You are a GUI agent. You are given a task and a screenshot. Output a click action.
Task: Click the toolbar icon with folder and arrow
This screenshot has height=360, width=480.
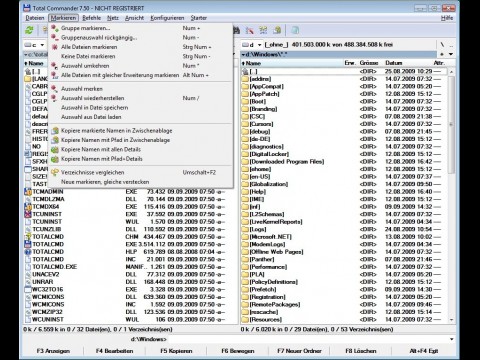click(x=277, y=30)
